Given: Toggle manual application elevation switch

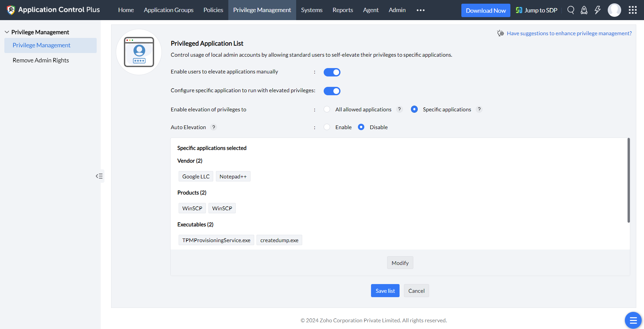Looking at the screenshot, I should point(332,72).
